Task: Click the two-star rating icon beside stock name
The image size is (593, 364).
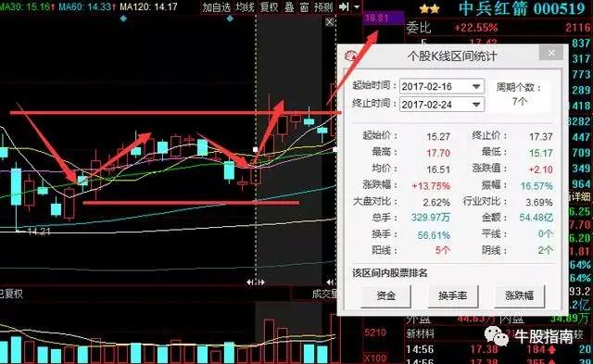Action: (x=430, y=8)
